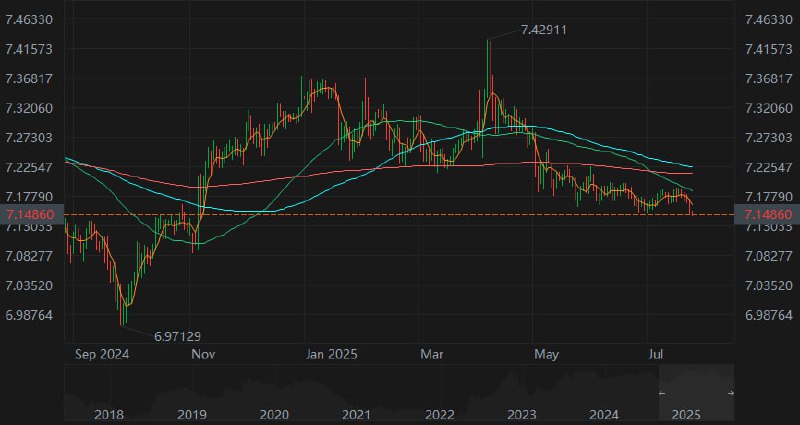The height and width of the screenshot is (425, 800).
Task: Click the 6.98764 label on left price axis
Action: click(x=30, y=315)
